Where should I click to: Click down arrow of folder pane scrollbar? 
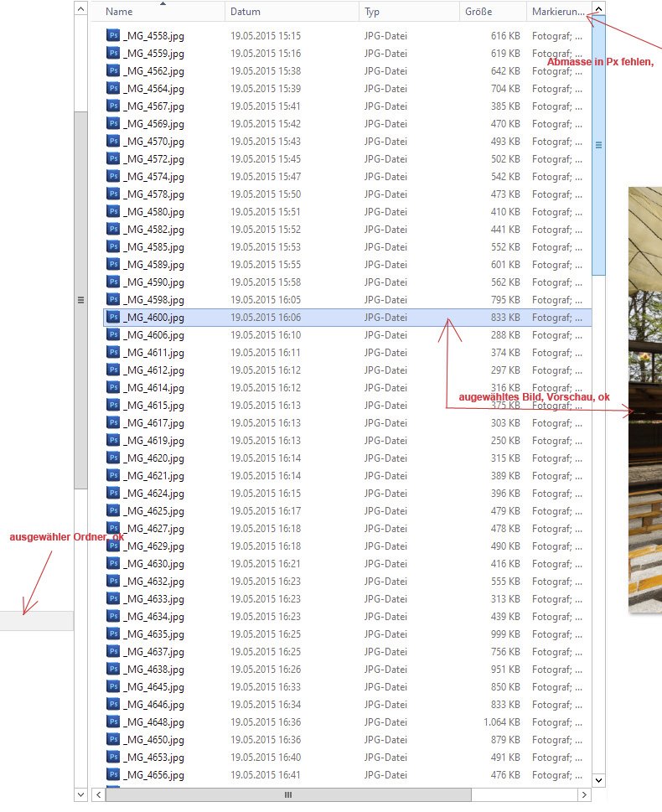coord(80,794)
